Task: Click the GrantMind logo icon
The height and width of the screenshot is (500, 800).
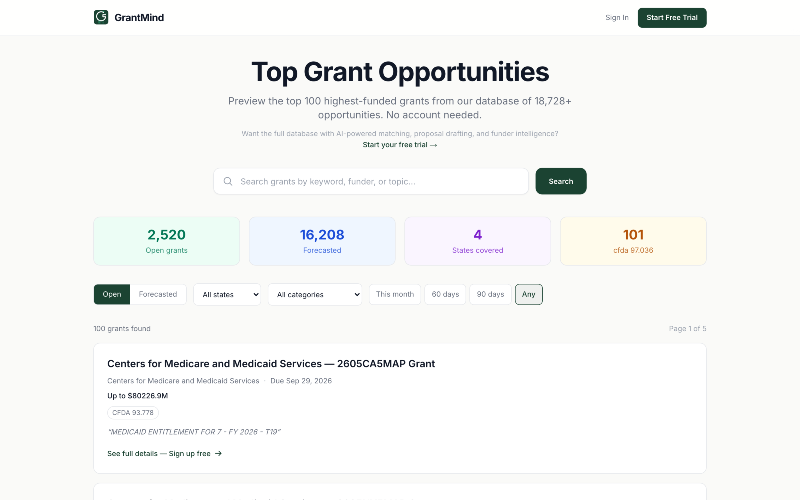Action: tap(101, 17)
